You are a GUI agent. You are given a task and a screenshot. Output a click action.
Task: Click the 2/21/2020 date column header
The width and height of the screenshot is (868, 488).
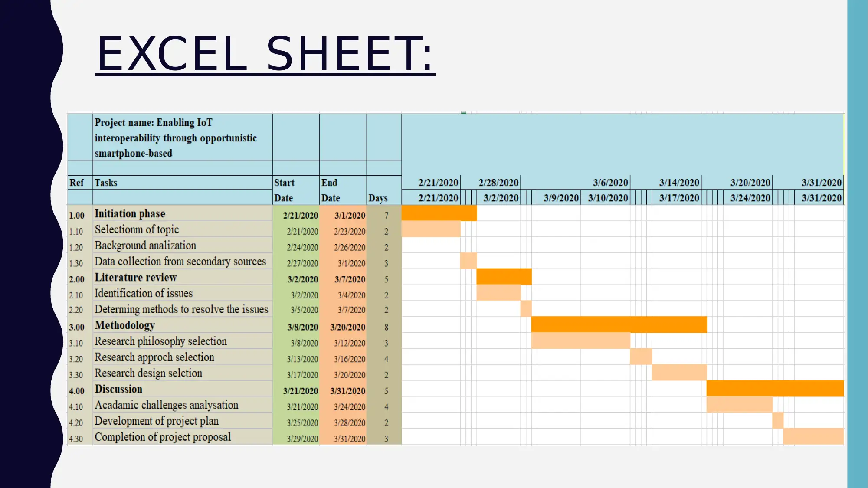tap(431, 182)
